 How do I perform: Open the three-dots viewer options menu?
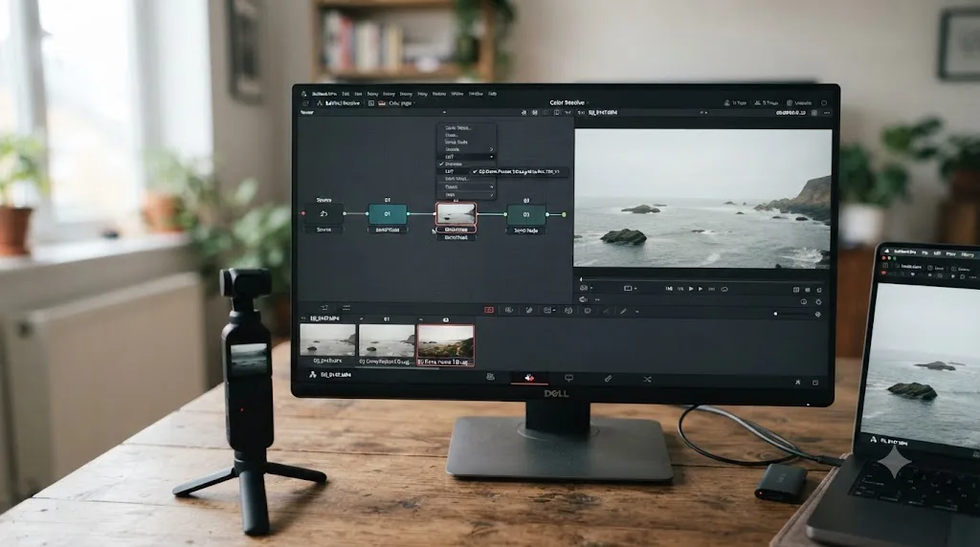[x=827, y=113]
